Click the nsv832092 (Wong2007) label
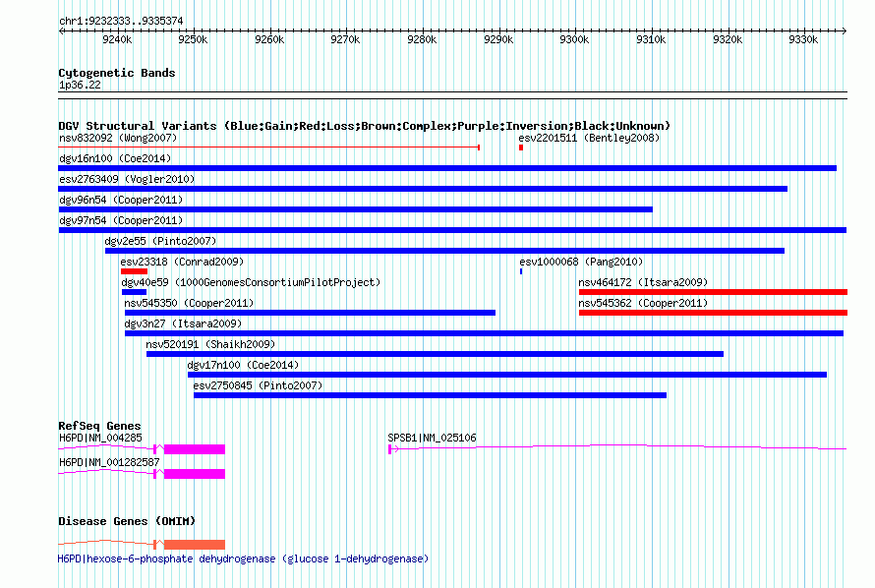Viewport: 875px width, 588px height. point(118,138)
